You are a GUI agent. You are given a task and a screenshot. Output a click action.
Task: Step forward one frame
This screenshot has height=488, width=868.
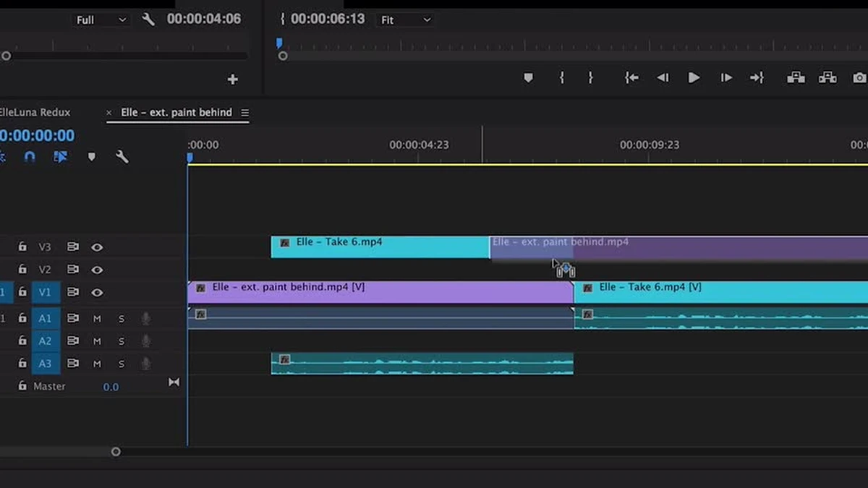click(x=726, y=78)
